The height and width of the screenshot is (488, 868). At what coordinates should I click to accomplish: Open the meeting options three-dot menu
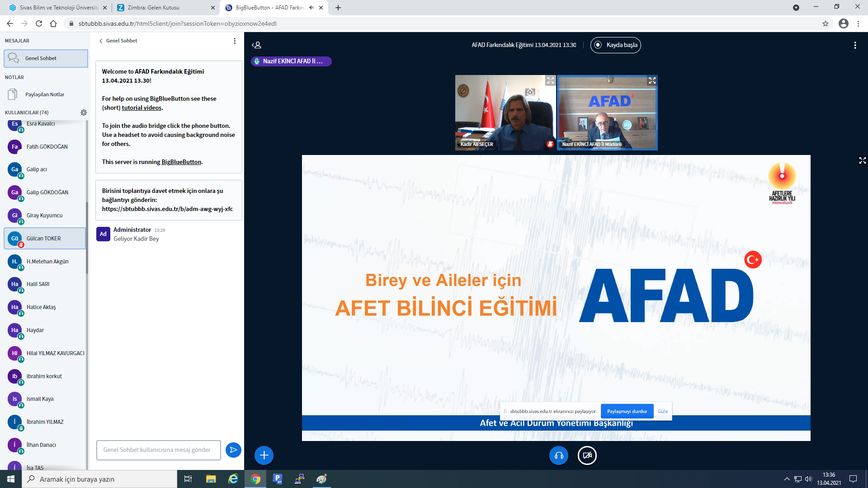coord(855,45)
